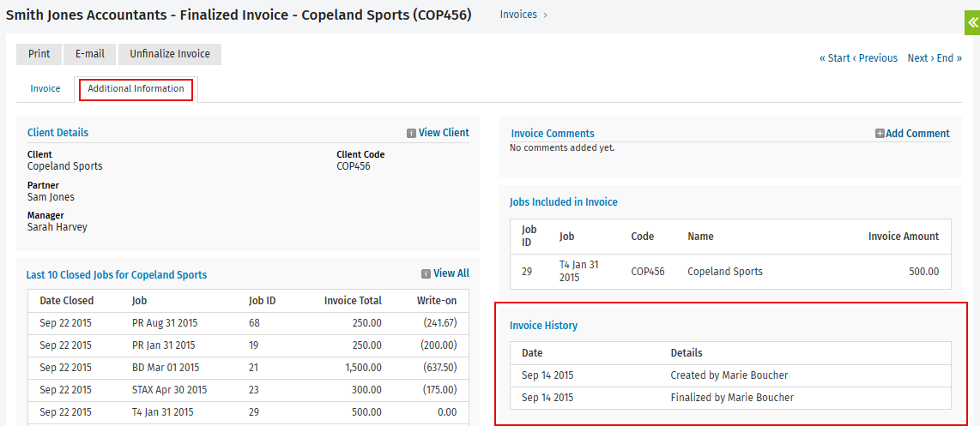Click the 500.00 invoice amount in Jobs Included
Image resolution: width=980 pixels, height=426 pixels.
923,272
